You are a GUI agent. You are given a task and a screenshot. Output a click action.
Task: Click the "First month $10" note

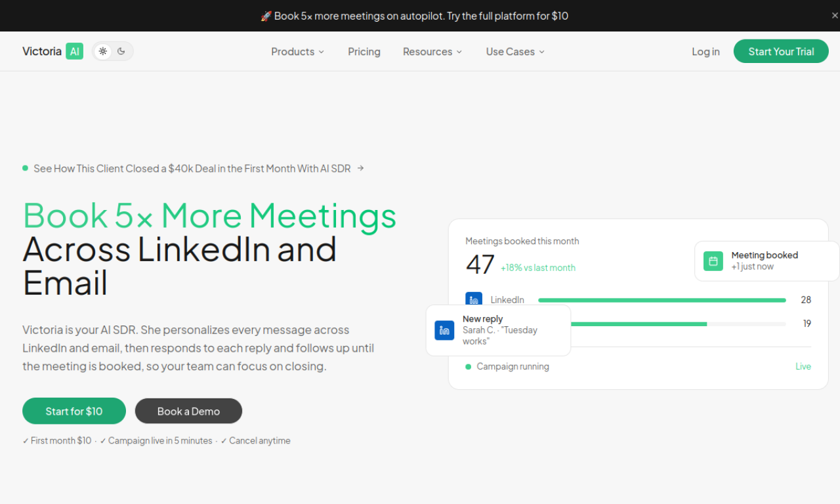pos(57,441)
